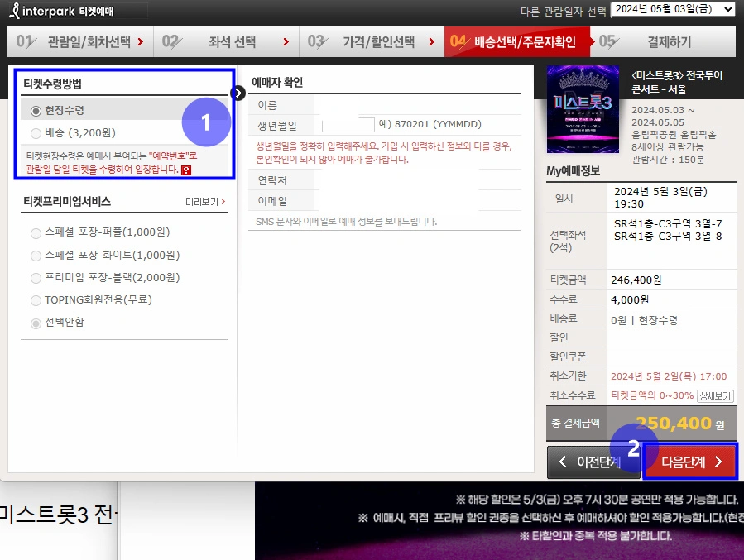Choose 프리미엄 포장-블랙 packaging option
The width and height of the screenshot is (744, 560).
[x=36, y=278]
